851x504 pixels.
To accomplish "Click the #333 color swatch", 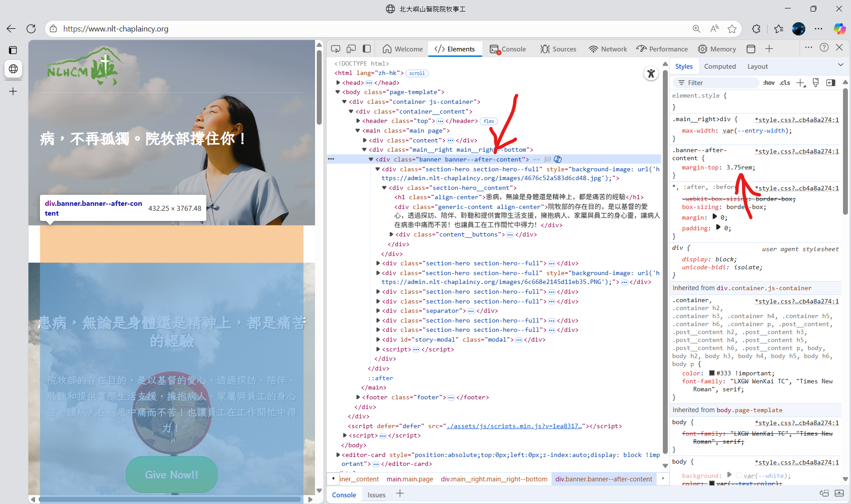I will [x=712, y=373].
